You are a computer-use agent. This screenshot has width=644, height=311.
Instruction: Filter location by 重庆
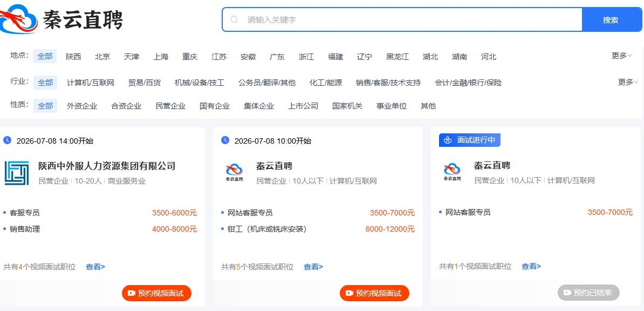(x=190, y=57)
